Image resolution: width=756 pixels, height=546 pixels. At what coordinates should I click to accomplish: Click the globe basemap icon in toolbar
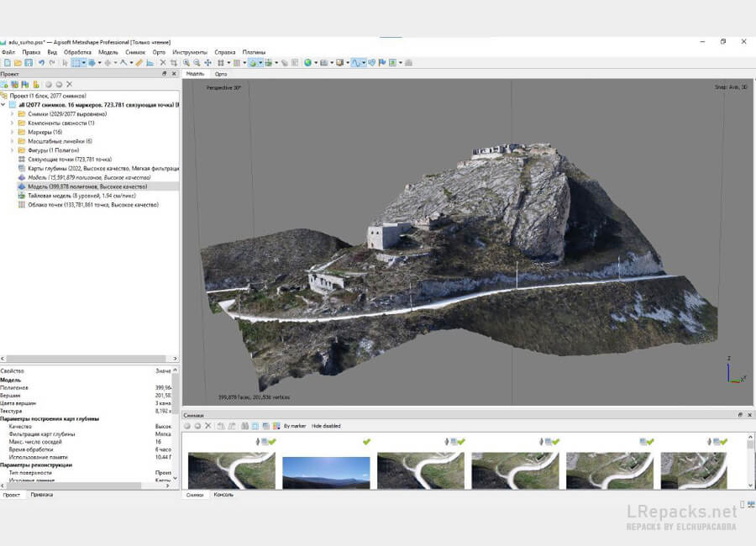click(307, 63)
